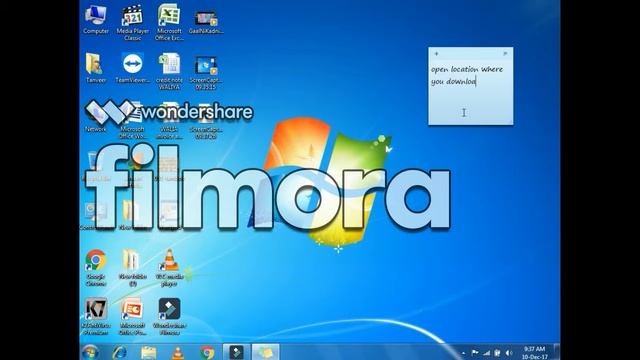The image size is (640, 360).
Task: Select the New folder (3) icon
Action: (x=133, y=268)
